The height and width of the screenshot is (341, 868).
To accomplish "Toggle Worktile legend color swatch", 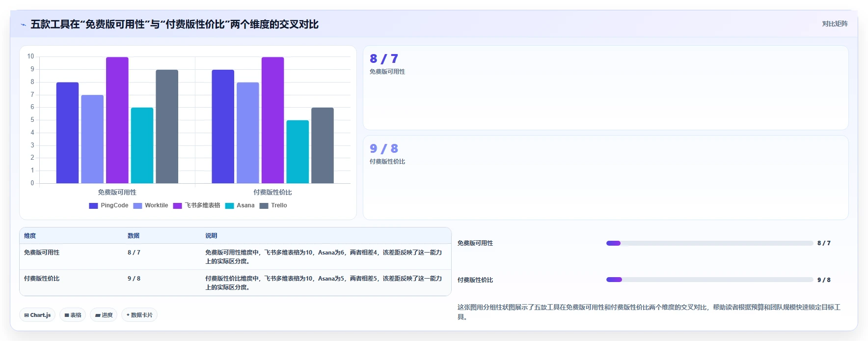I will [137, 206].
